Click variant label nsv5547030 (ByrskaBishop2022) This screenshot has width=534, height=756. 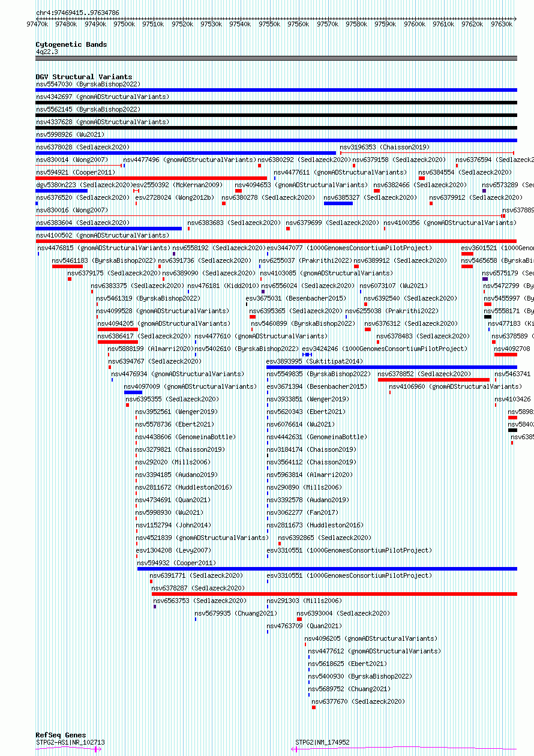click(x=88, y=85)
